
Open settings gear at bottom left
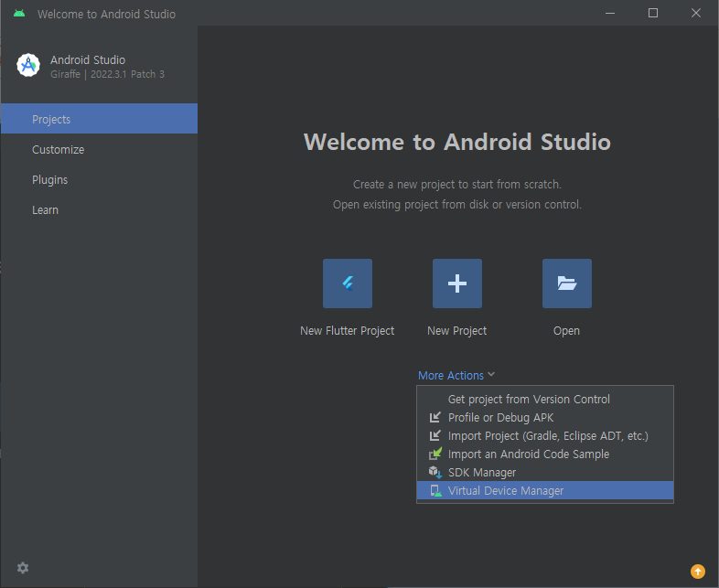pyautogui.click(x=23, y=568)
